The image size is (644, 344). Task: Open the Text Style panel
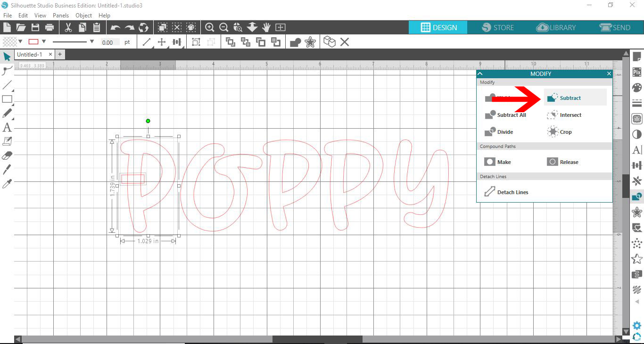(637, 150)
